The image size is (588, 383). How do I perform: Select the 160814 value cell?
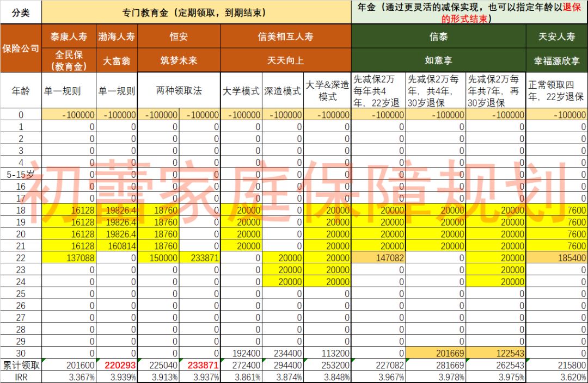click(117, 246)
